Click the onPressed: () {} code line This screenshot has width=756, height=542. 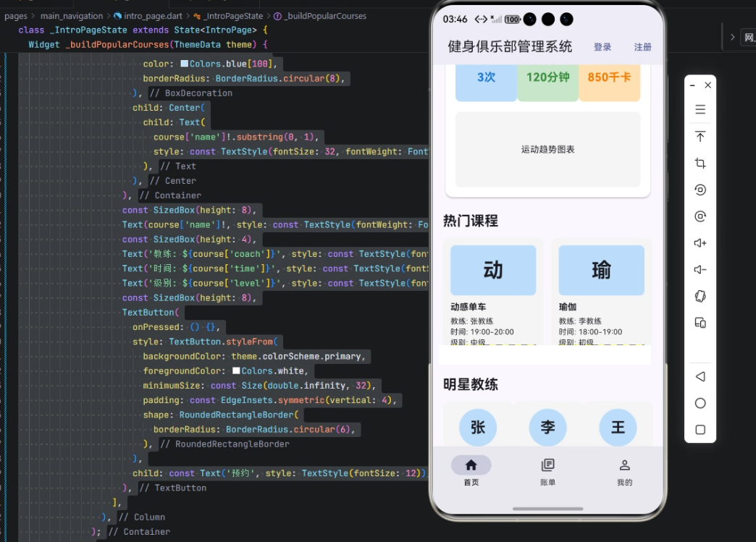coord(177,326)
